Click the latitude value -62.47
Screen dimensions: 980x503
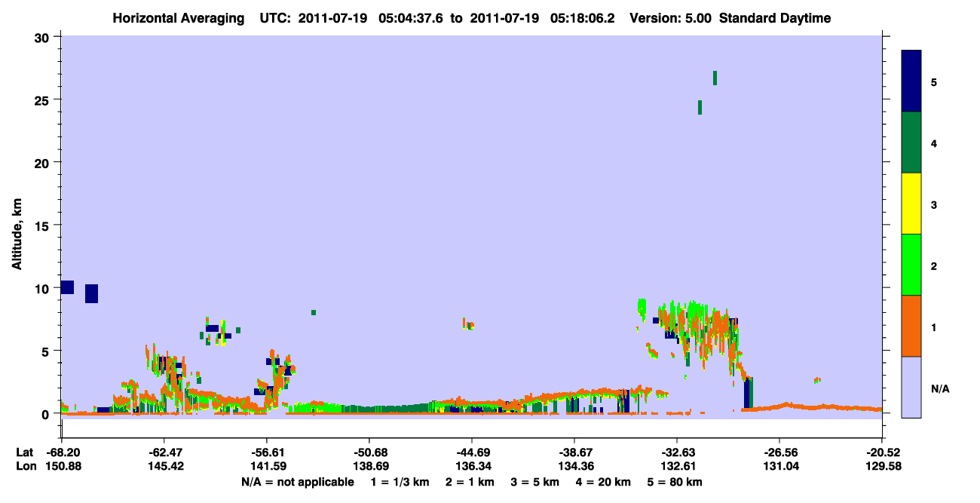(164, 452)
